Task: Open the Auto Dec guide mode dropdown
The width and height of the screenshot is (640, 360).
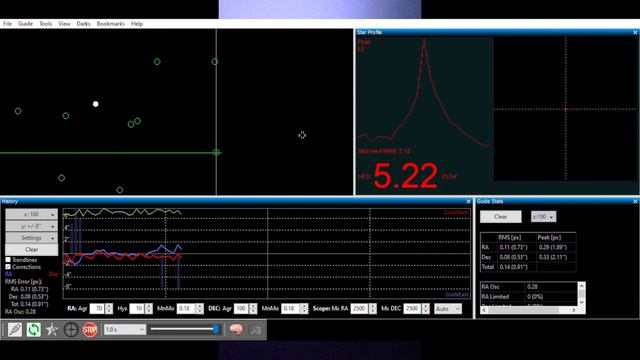Action: click(x=448, y=309)
